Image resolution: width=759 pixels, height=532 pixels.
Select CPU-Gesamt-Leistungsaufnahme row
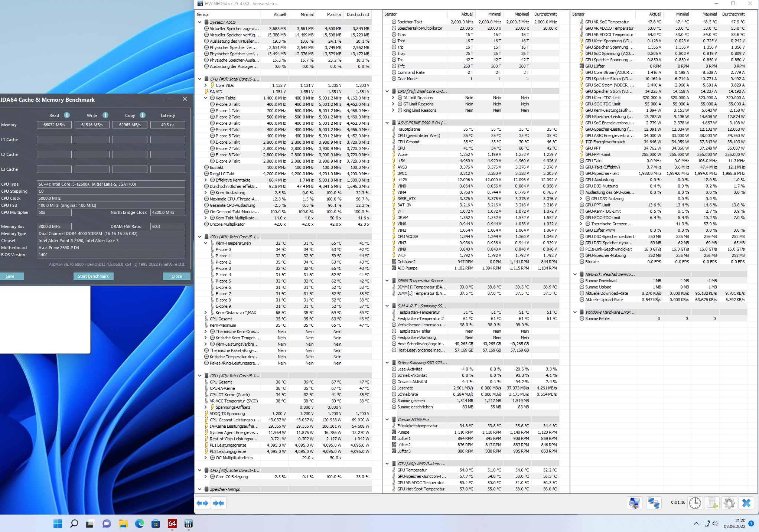[284, 420]
